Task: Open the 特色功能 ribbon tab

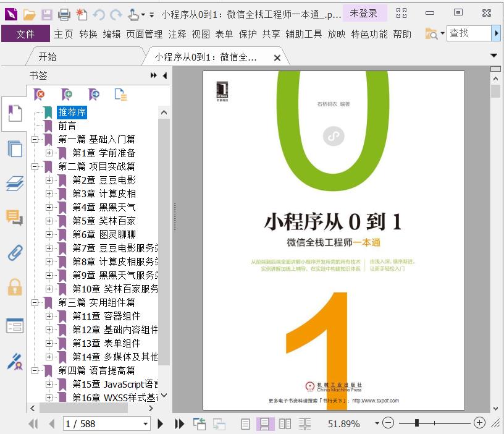Action: tap(369, 34)
